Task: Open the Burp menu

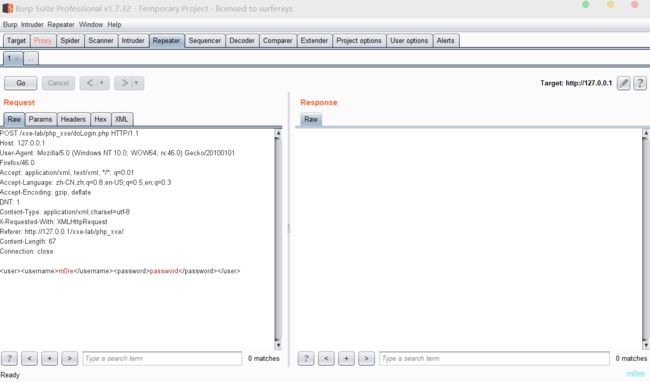Action: tap(10, 25)
